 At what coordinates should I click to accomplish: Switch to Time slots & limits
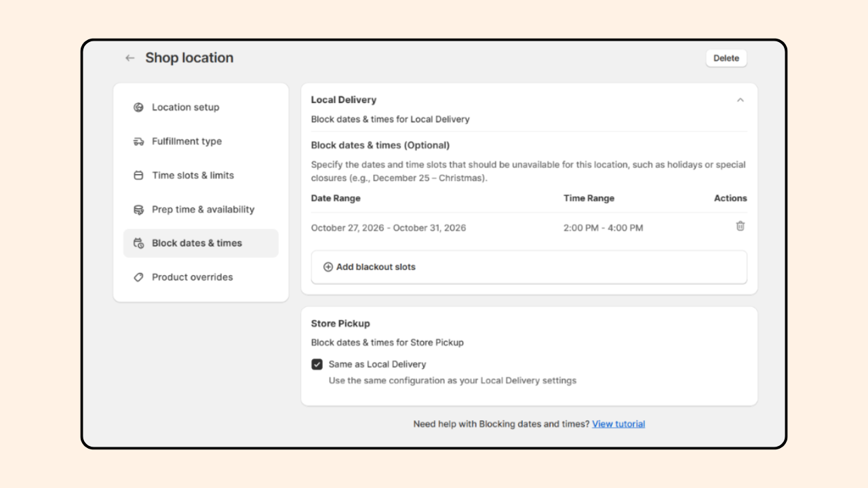point(201,176)
